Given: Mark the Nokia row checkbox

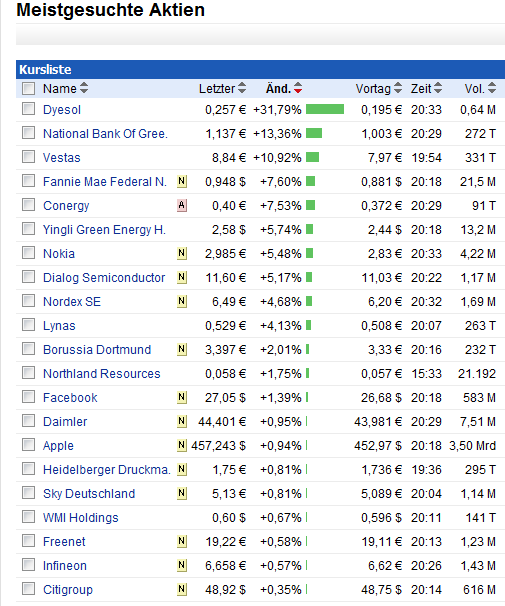Looking at the screenshot, I should click(x=29, y=252).
